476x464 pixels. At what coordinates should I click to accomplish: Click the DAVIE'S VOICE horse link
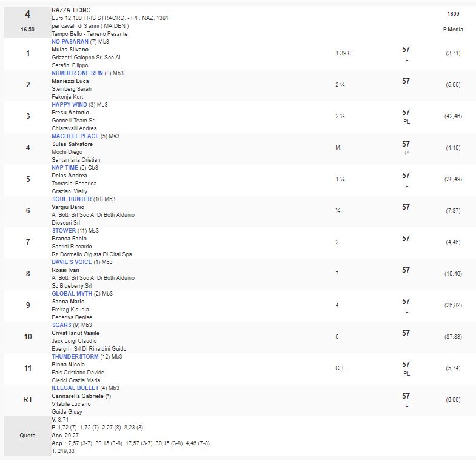(x=72, y=262)
